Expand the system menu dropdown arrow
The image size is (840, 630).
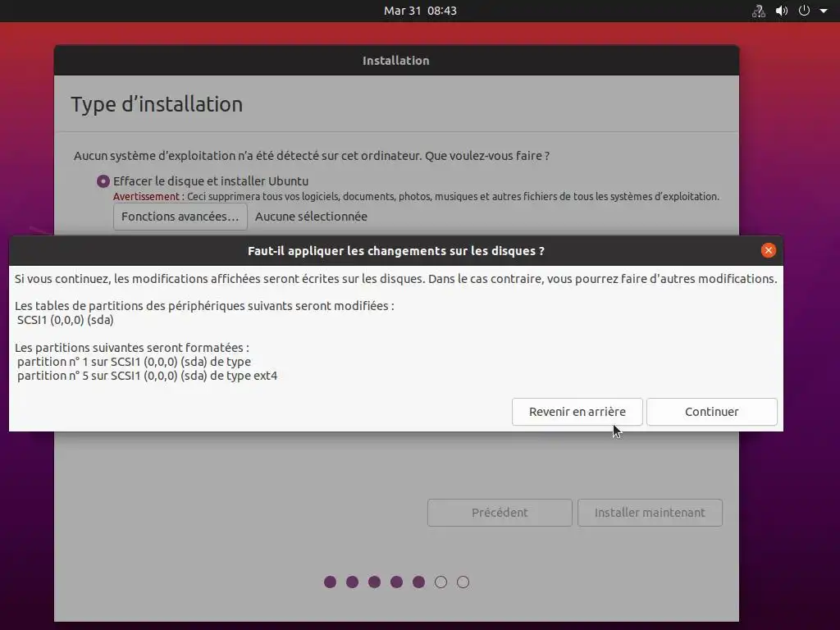tap(824, 11)
